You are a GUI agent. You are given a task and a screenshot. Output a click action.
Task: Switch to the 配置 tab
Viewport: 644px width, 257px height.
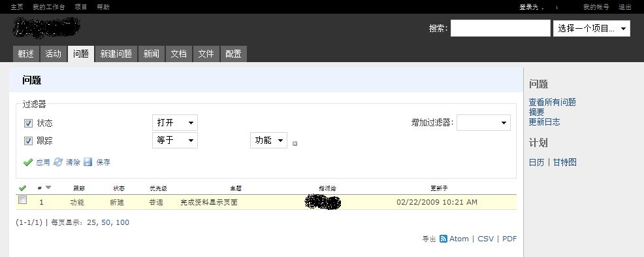click(233, 54)
